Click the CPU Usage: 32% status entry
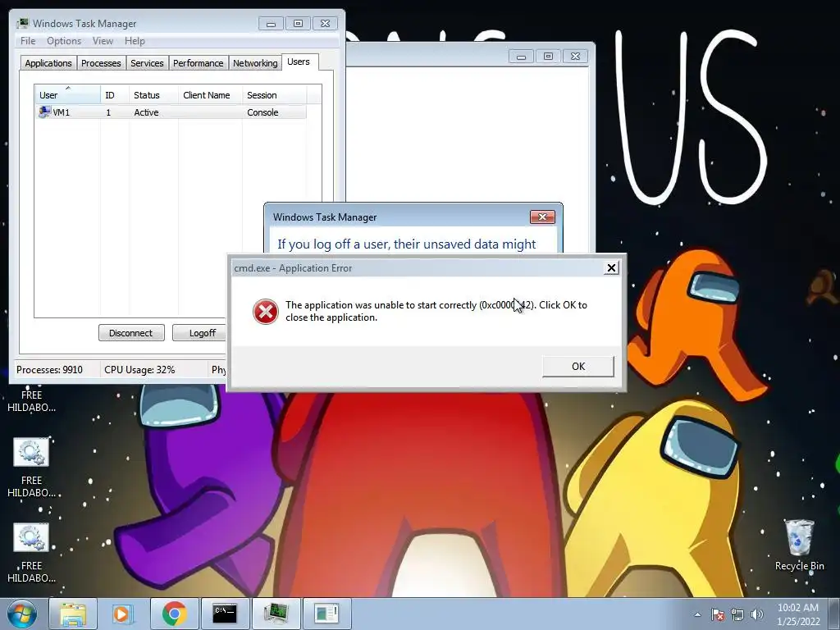The image size is (840, 630). (x=139, y=370)
